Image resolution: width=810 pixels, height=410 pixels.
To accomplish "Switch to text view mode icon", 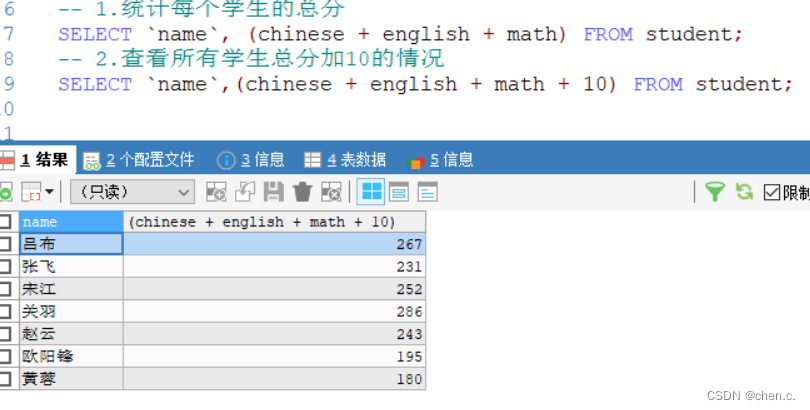I will tap(427, 192).
